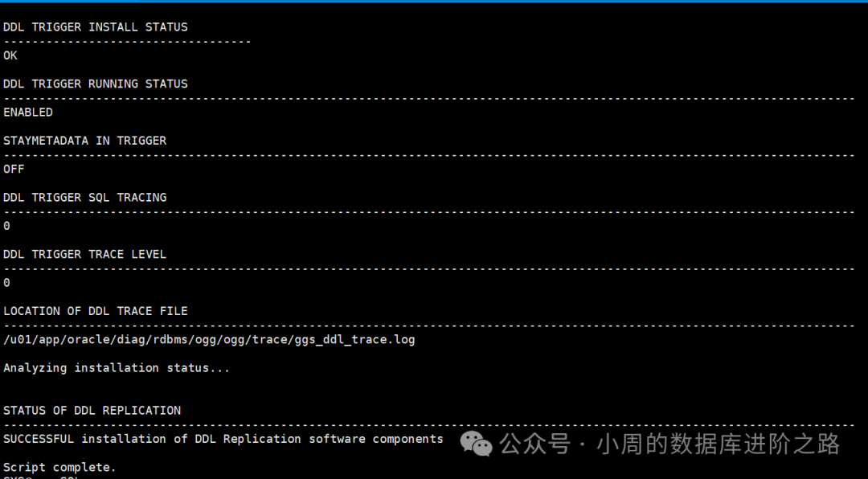The width and height of the screenshot is (868, 479).
Task: Click the watermark text 小周的数据库进阶之路
Action: click(718, 444)
